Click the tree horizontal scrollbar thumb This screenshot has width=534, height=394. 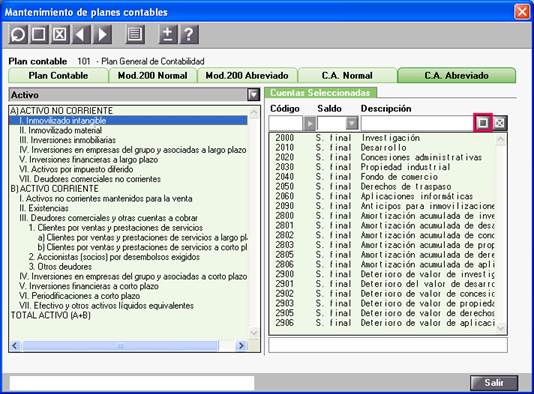[120, 346]
